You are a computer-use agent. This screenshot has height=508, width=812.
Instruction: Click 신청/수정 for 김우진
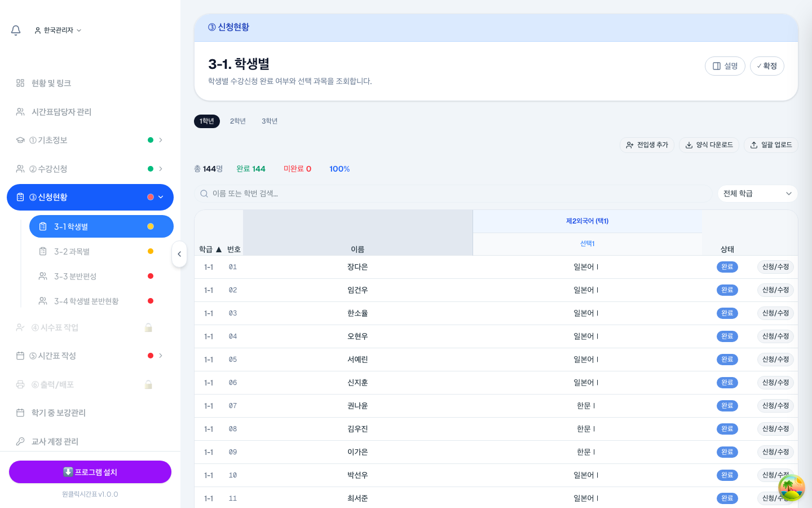775,429
